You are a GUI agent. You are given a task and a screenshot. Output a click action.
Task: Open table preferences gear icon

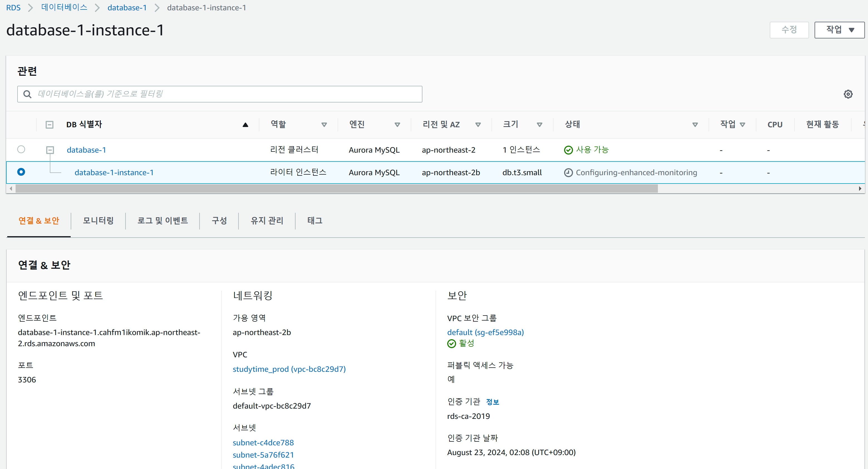pos(848,94)
